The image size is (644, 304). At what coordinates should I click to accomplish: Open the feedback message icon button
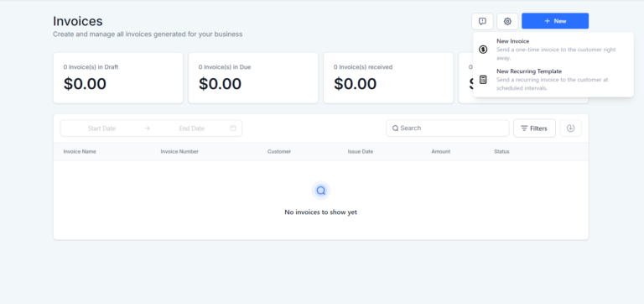pos(482,21)
